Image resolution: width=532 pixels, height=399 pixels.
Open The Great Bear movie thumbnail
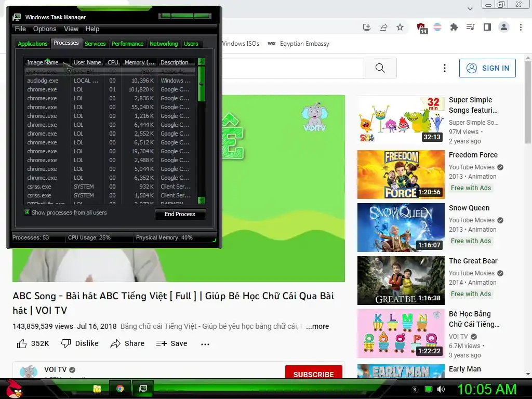point(401,280)
